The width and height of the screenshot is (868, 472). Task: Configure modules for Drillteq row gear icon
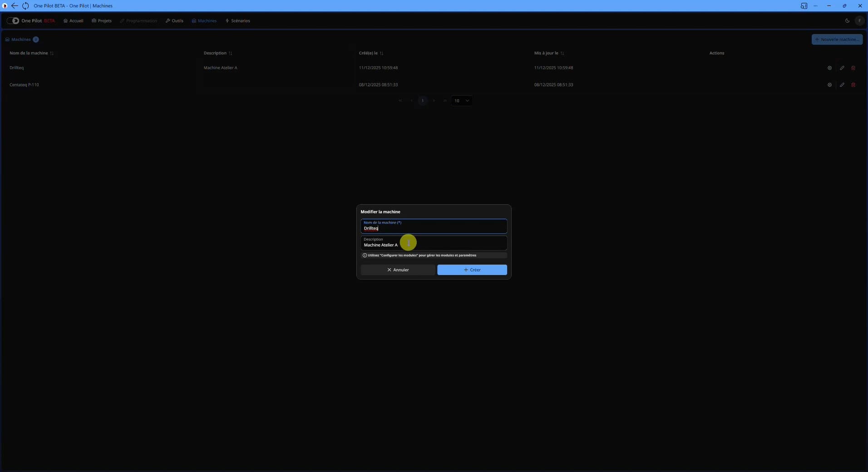829,68
